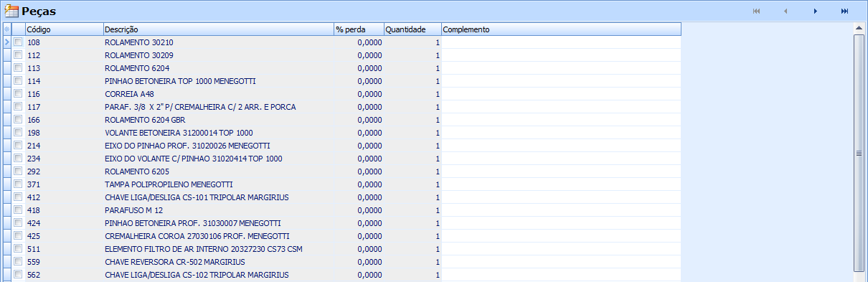868x282 pixels.
Task: Click code cell 559
Action: click(x=64, y=262)
